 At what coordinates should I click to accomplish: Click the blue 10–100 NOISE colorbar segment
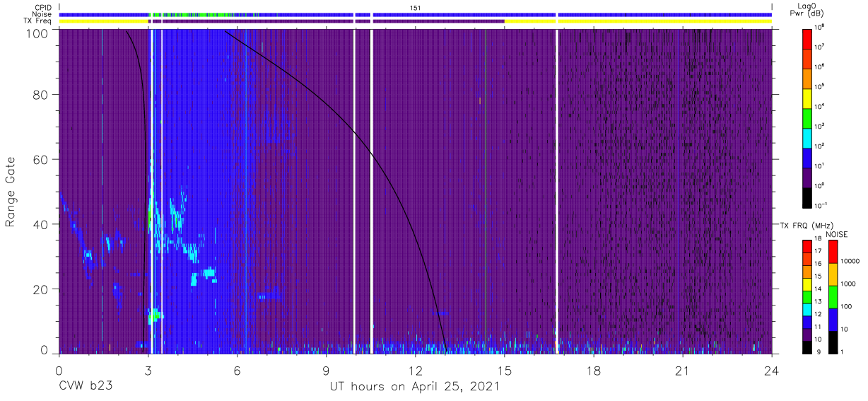(833, 319)
